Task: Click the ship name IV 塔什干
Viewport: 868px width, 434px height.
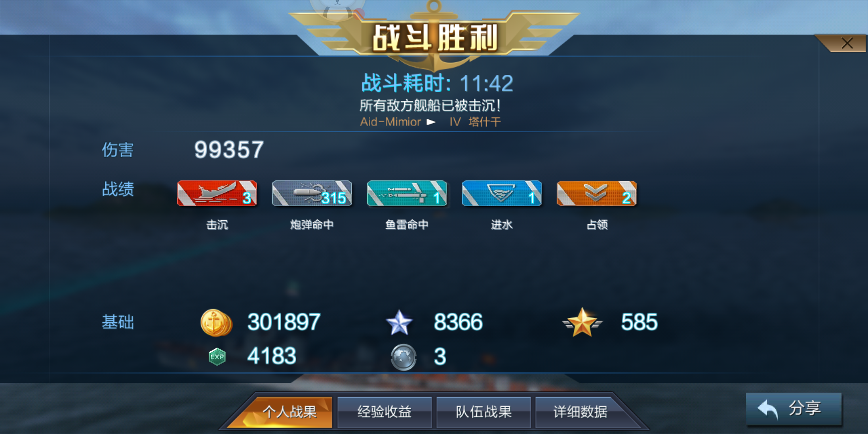Action: (x=475, y=122)
